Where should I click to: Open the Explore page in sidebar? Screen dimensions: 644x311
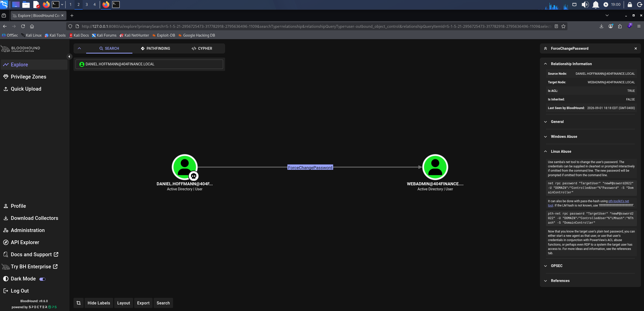(x=34, y=65)
